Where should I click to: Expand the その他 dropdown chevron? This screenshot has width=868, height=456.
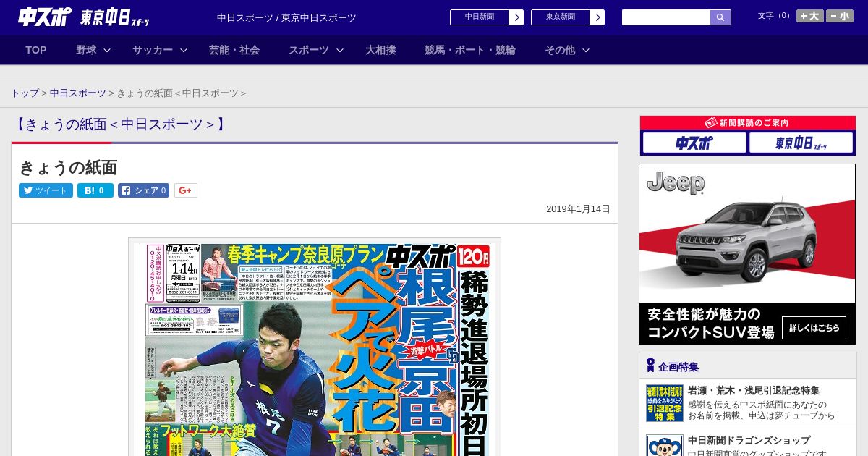586,50
